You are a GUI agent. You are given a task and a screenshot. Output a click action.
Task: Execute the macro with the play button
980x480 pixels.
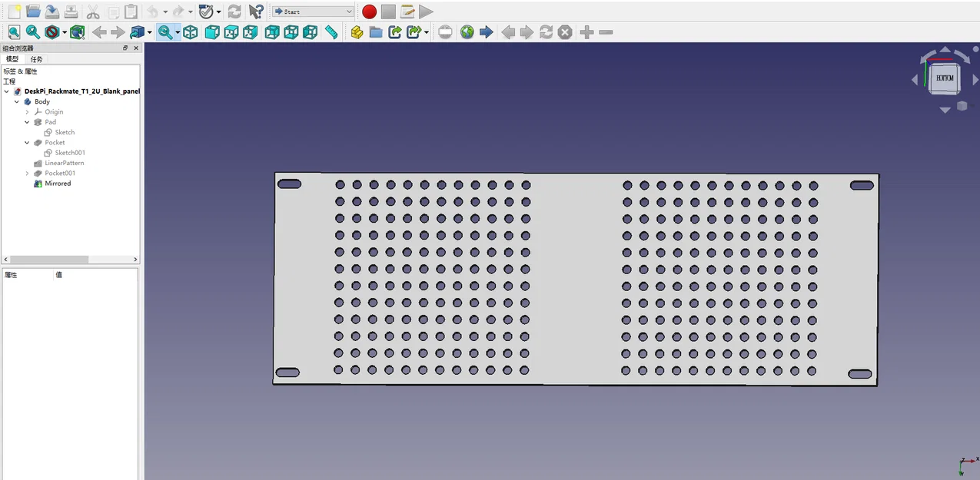pos(426,12)
